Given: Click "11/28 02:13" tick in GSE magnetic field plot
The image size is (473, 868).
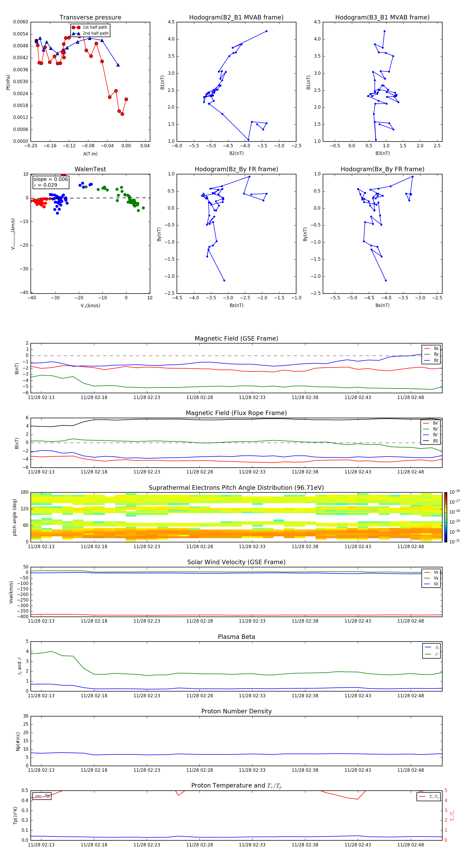Looking at the screenshot, I should click(41, 397).
